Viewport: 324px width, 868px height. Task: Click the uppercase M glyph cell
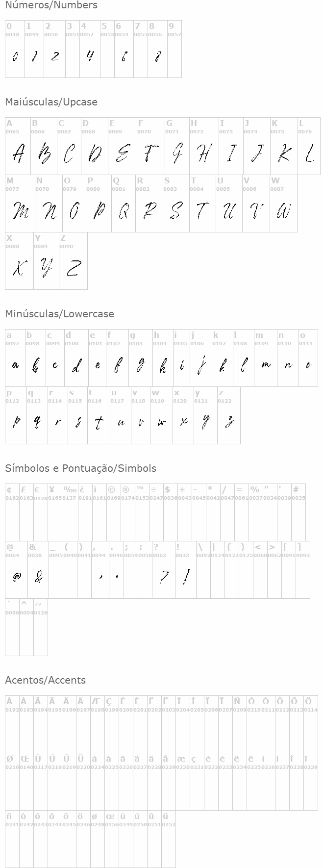click(20, 204)
